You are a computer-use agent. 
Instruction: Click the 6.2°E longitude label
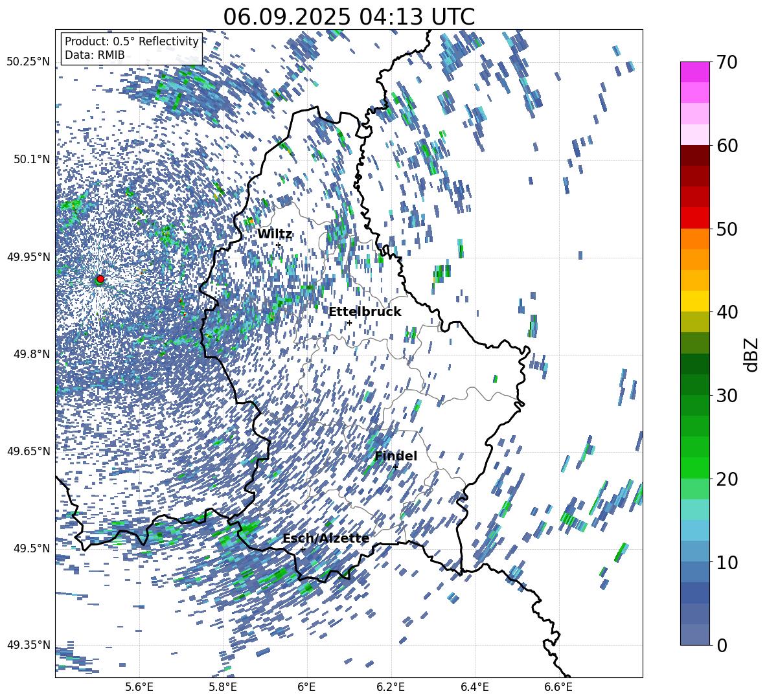(391, 687)
